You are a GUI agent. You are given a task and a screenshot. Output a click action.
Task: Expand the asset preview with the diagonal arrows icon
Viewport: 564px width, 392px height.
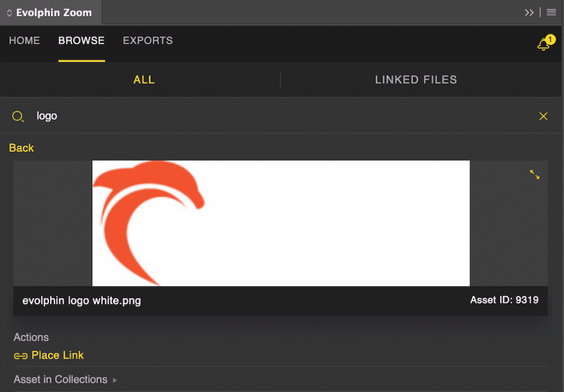(534, 175)
